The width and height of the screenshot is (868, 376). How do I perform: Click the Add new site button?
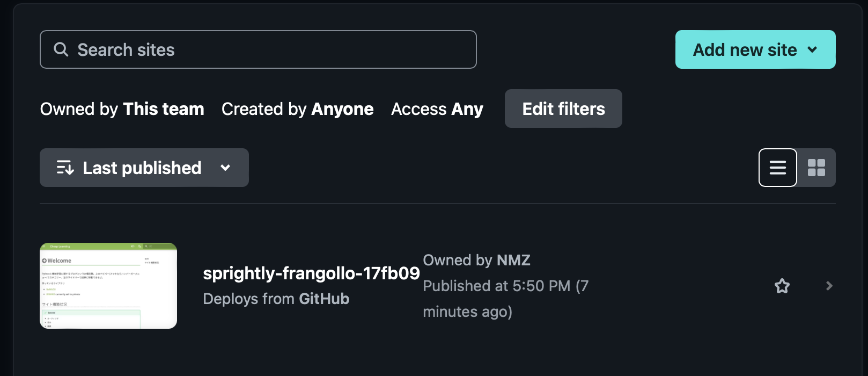pos(745,49)
